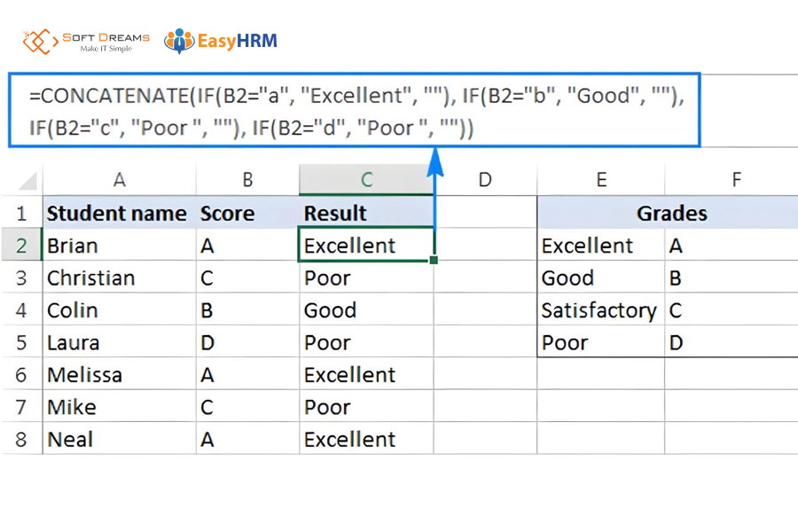Image resolution: width=798 pixels, height=532 pixels.
Task: Select row 2 header
Action: click(22, 246)
